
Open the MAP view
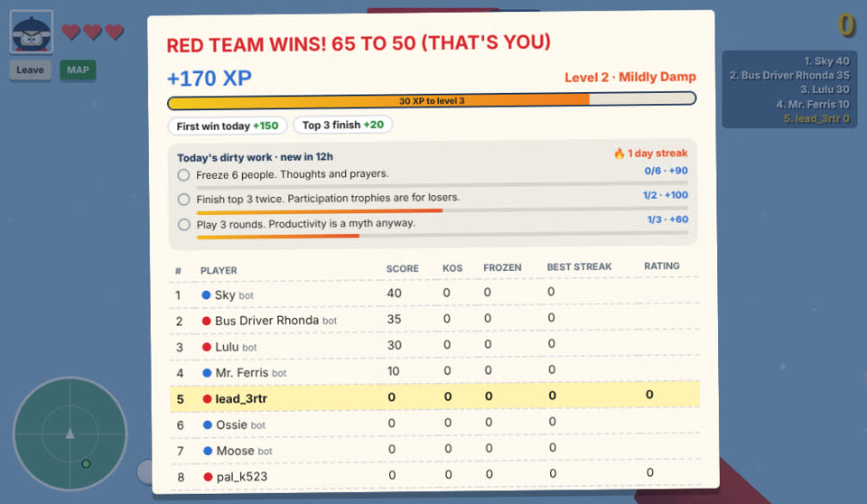click(78, 70)
